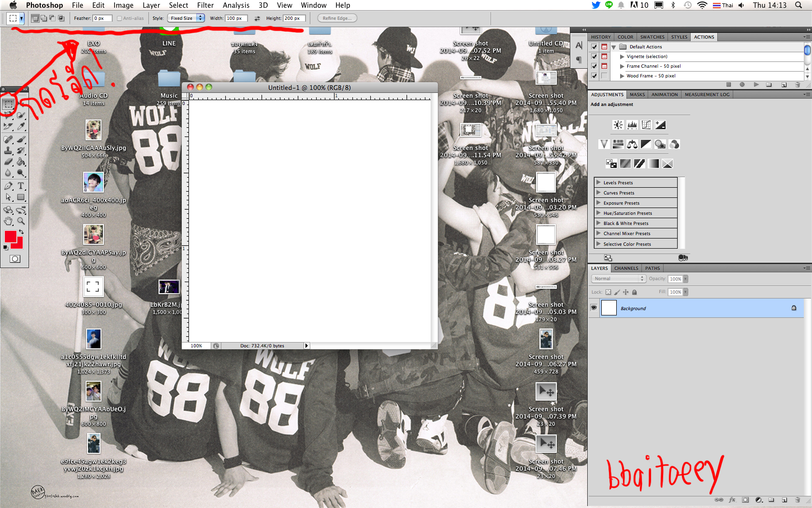The height and width of the screenshot is (508, 812).
Task: Add a Brightness/Contrast adjustment
Action: (x=618, y=125)
